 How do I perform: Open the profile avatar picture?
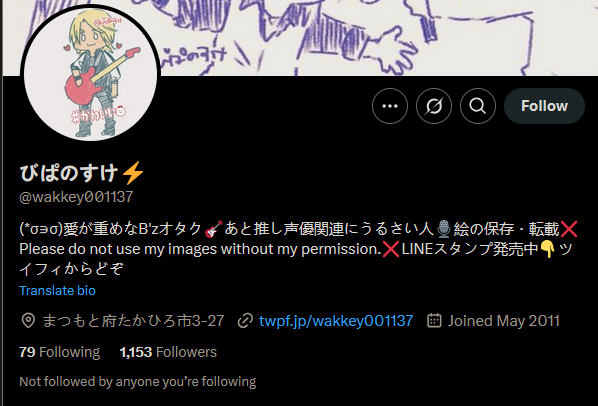(90, 73)
